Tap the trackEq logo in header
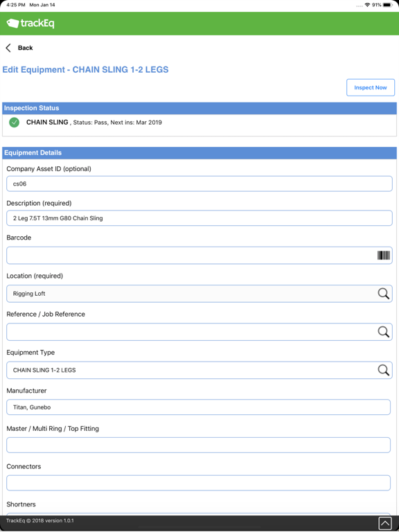The image size is (399, 532). [30, 24]
